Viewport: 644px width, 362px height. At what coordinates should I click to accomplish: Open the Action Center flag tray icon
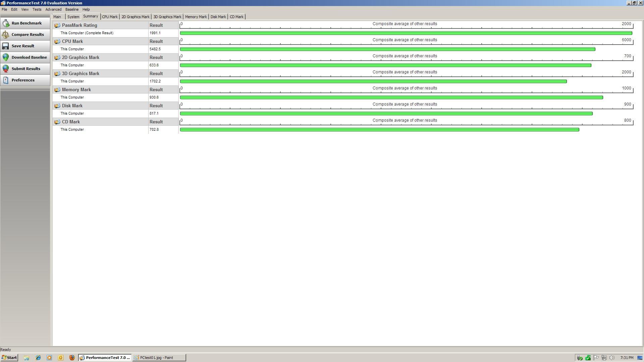[596, 358]
